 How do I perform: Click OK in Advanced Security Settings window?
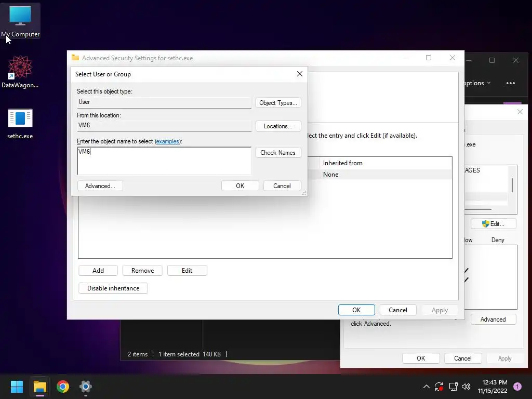[x=356, y=310]
